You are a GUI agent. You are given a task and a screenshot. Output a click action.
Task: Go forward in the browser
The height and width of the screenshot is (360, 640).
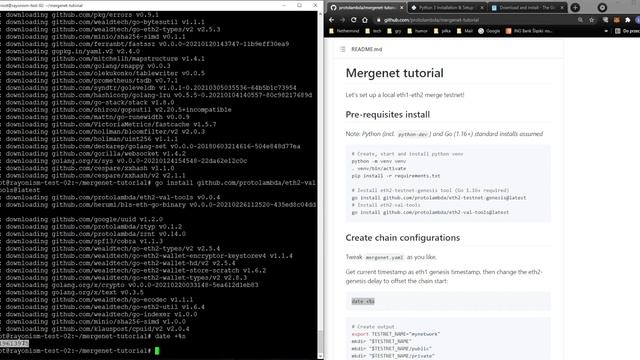pos(342,20)
